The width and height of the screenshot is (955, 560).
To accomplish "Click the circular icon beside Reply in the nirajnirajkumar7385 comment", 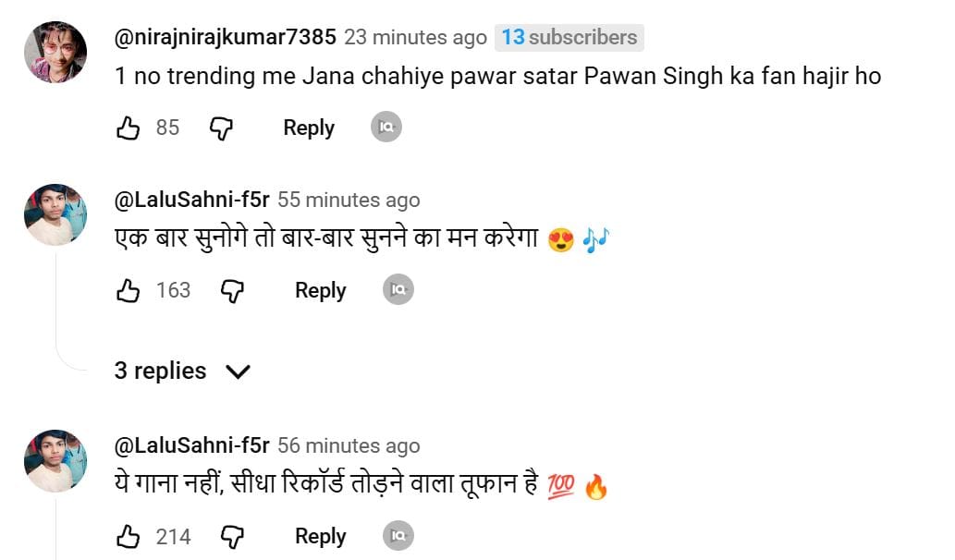I will (386, 128).
